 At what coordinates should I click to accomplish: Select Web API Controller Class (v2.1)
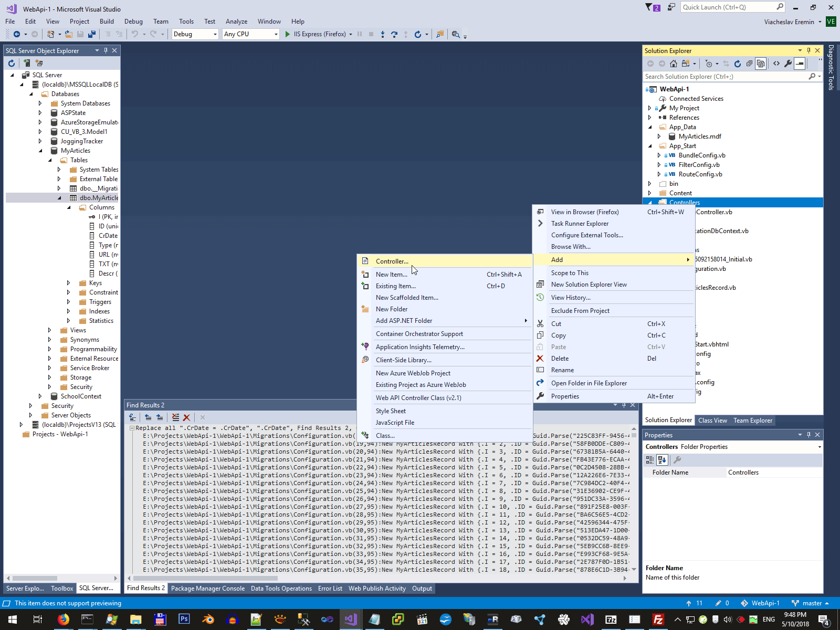pyautogui.click(x=445, y=398)
